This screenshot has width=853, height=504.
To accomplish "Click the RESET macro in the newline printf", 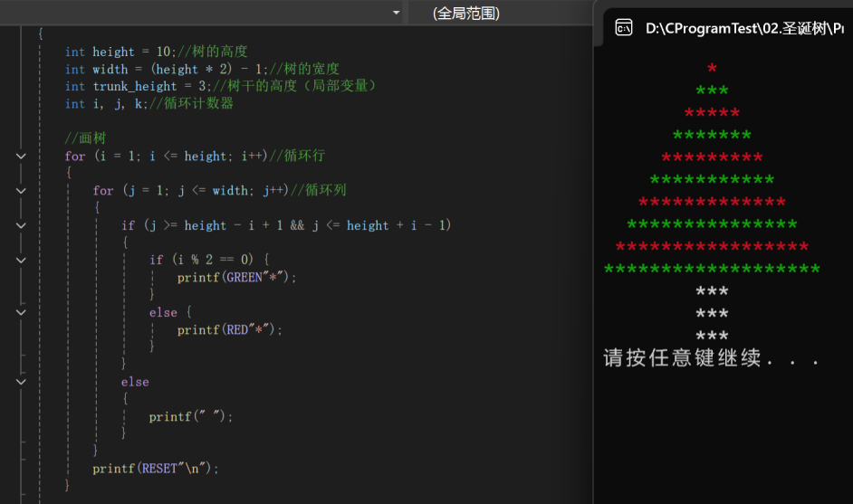I will tap(159, 468).
